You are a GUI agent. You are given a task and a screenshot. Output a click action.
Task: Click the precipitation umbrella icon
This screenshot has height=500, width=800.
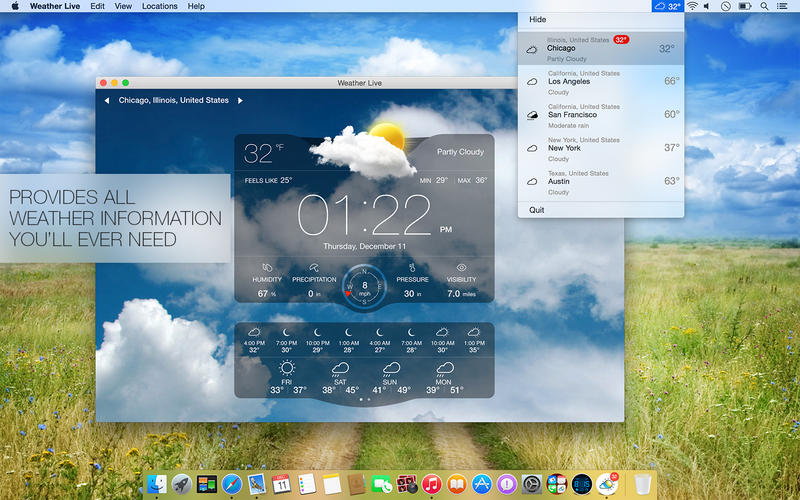pos(314,267)
